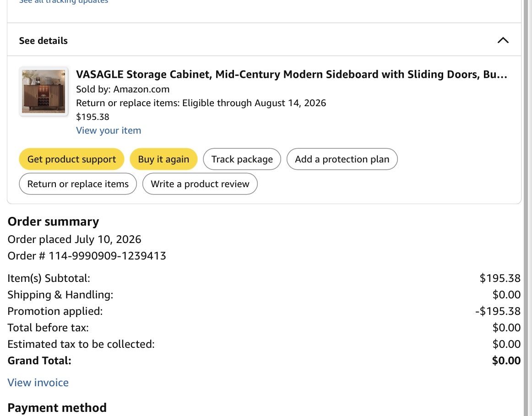Click the Payment method heading
Screen dimensions: 532x416
(57, 407)
